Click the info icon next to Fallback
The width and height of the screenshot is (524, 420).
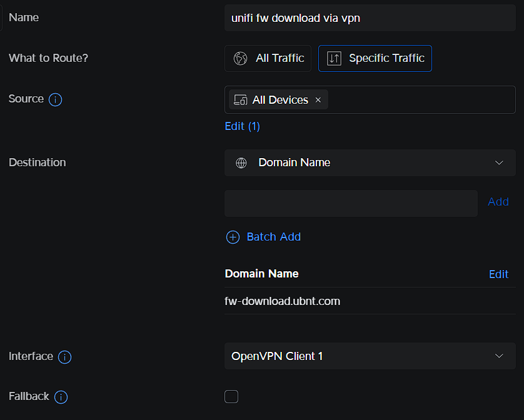(61, 397)
